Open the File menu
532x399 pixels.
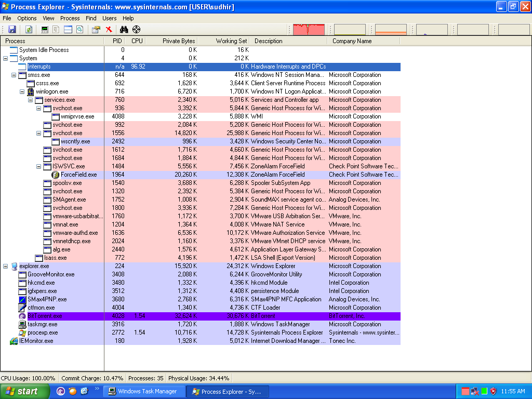(x=7, y=18)
